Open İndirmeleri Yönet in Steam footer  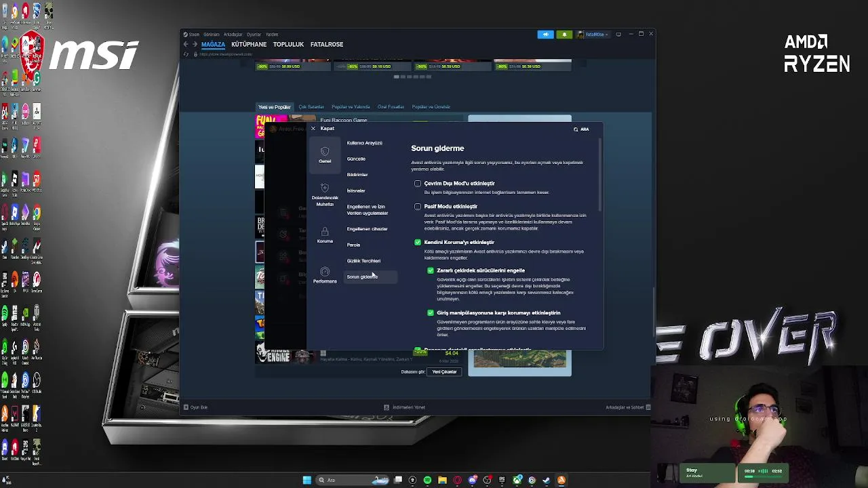pos(404,407)
